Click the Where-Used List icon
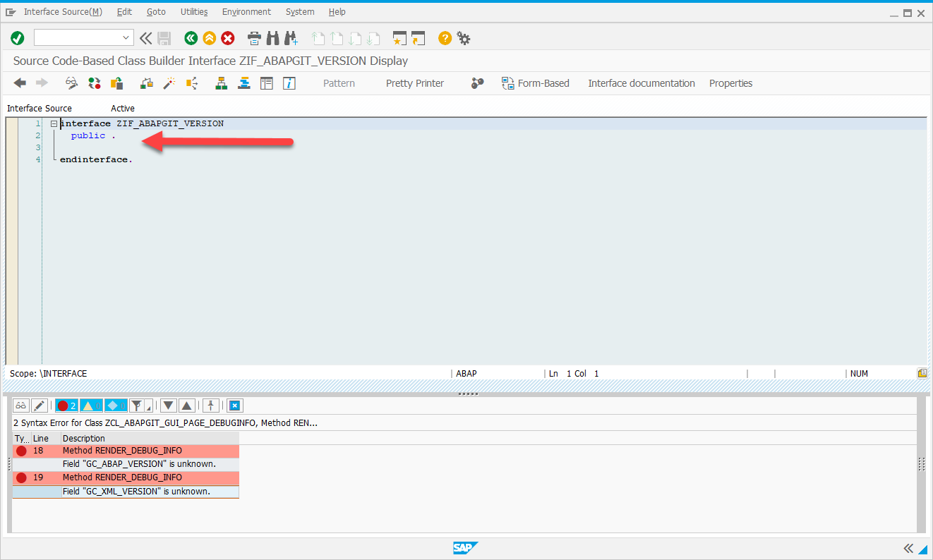933x560 pixels. 191,83
